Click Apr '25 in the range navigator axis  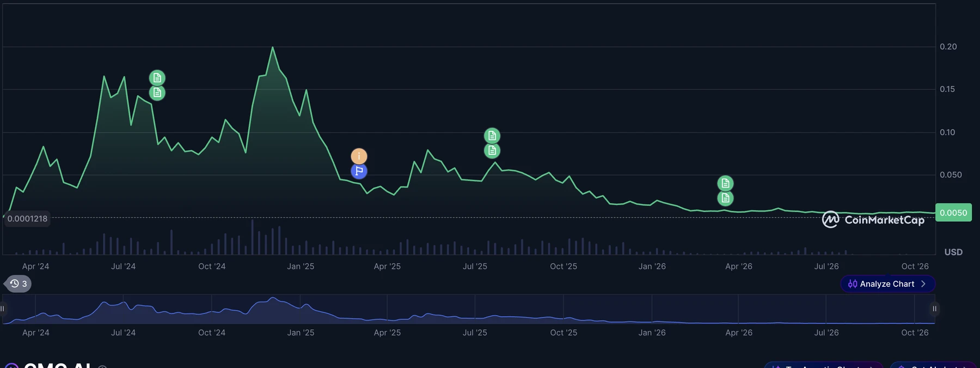387,333
